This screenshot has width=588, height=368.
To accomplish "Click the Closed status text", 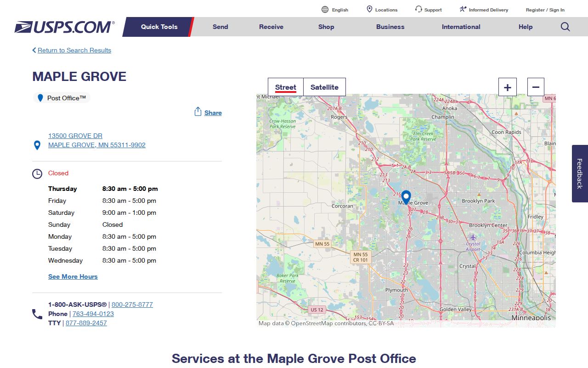I will 58,173.
